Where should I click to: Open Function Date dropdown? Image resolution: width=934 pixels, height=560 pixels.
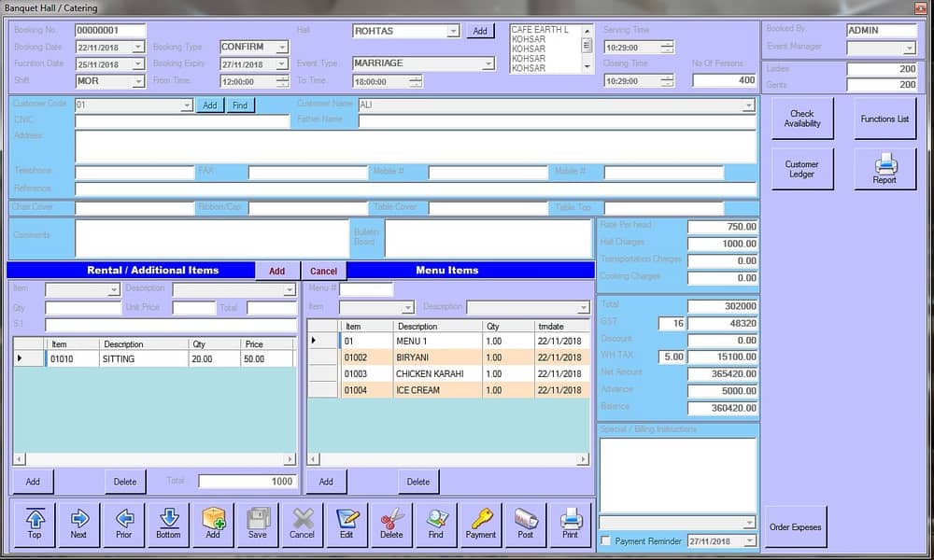tap(137, 63)
